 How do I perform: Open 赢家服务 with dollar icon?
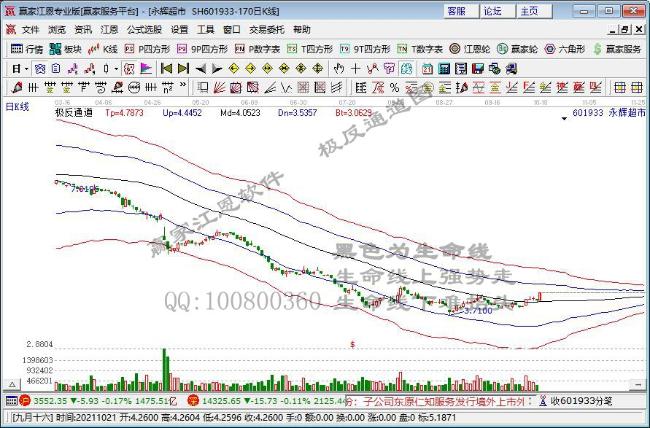[x=617, y=49]
